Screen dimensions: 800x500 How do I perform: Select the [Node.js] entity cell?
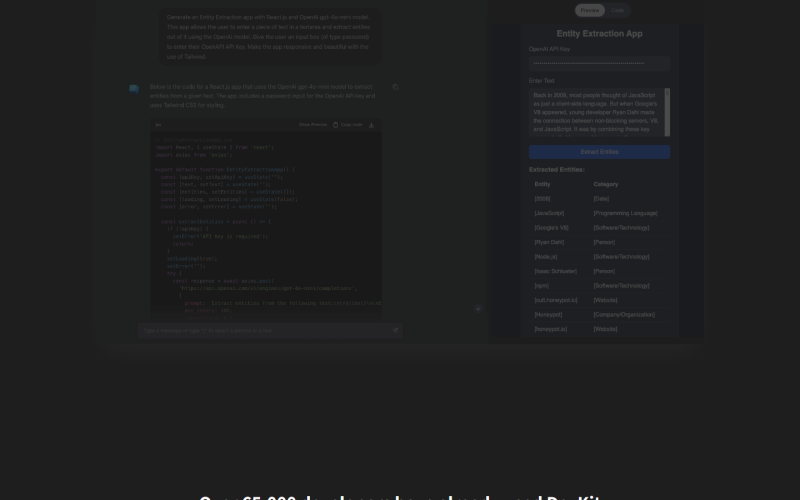pos(546,257)
